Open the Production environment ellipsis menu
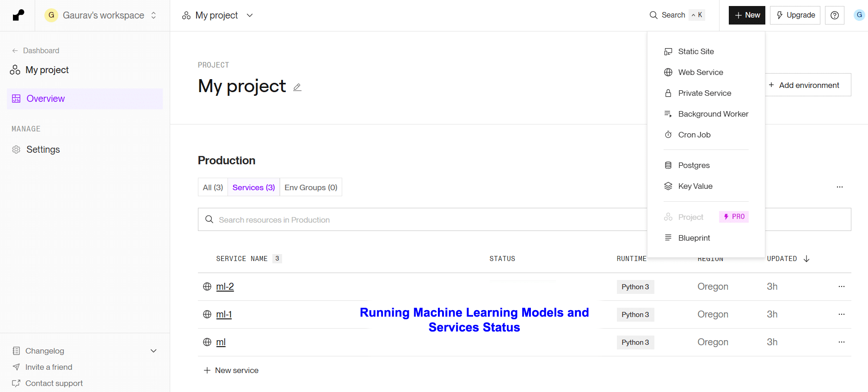 tap(839, 187)
